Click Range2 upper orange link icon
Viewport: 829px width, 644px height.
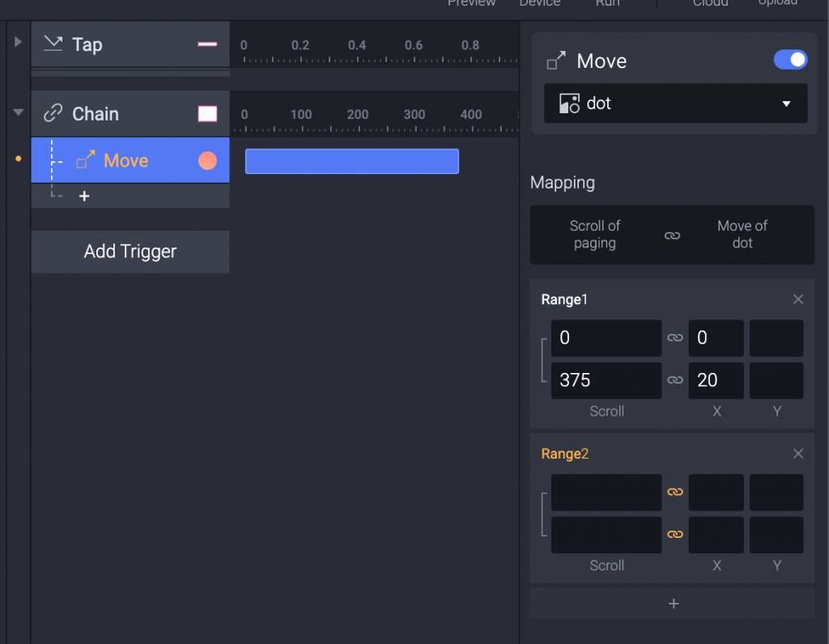pos(675,492)
